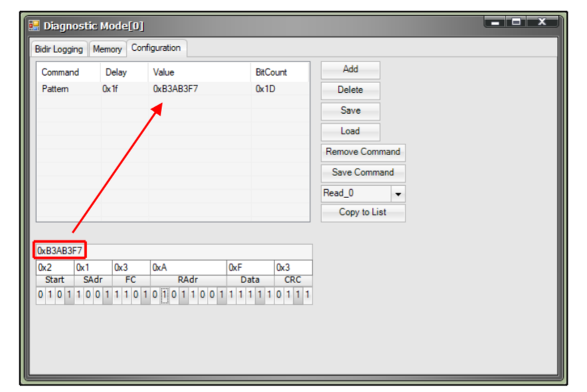587x392 pixels.
Task: Click the Add button
Action: coord(349,70)
